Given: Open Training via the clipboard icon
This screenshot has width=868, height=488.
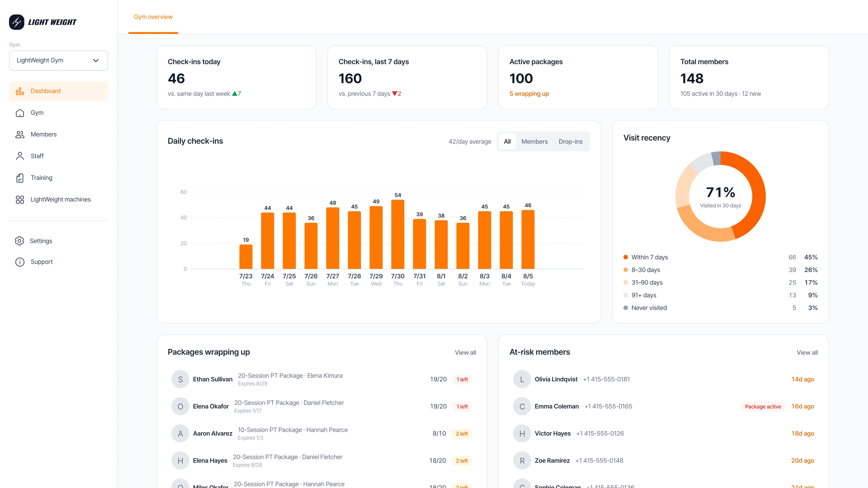Looking at the screenshot, I should click(20, 178).
